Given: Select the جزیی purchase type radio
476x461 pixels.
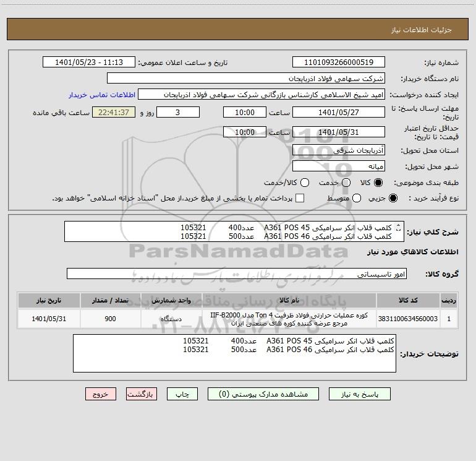Looking at the screenshot, I should (x=393, y=198).
